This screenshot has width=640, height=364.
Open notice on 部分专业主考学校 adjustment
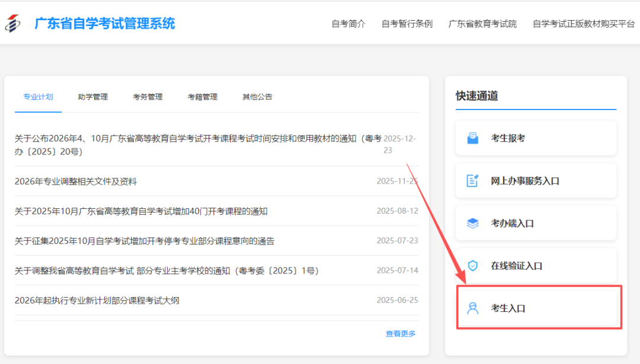(167, 270)
